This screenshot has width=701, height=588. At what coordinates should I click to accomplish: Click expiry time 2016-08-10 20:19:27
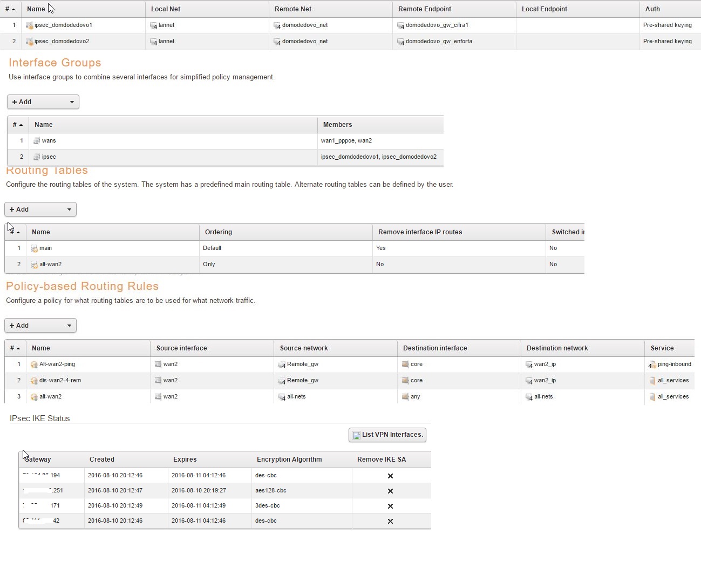coord(199,491)
